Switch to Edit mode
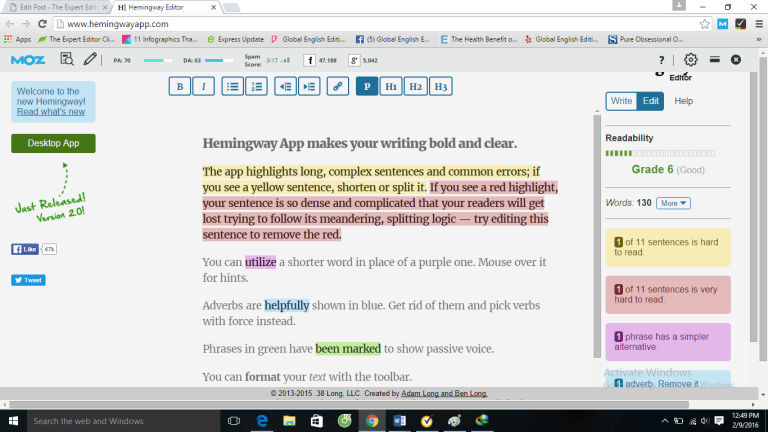Viewport: 768px width, 432px height. [650, 101]
